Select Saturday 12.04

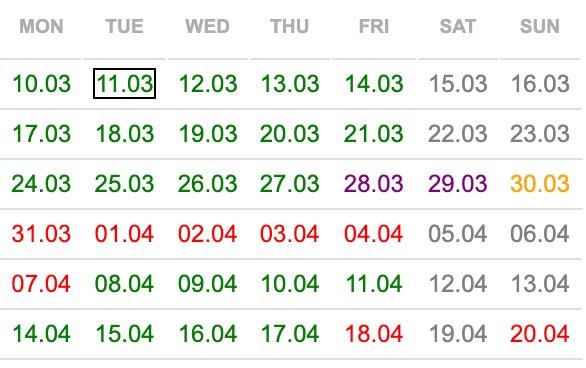(x=458, y=284)
